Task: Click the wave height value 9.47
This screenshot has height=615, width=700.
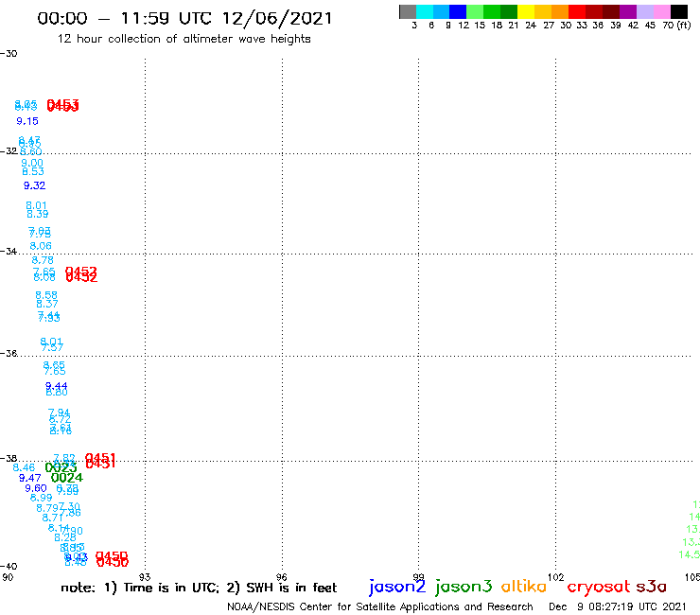Action: coord(30,479)
